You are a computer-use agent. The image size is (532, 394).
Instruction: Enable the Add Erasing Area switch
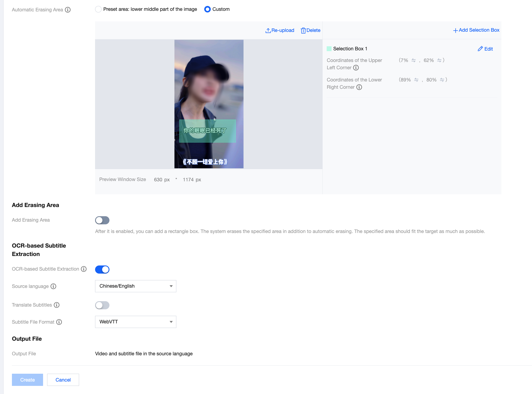coord(102,220)
